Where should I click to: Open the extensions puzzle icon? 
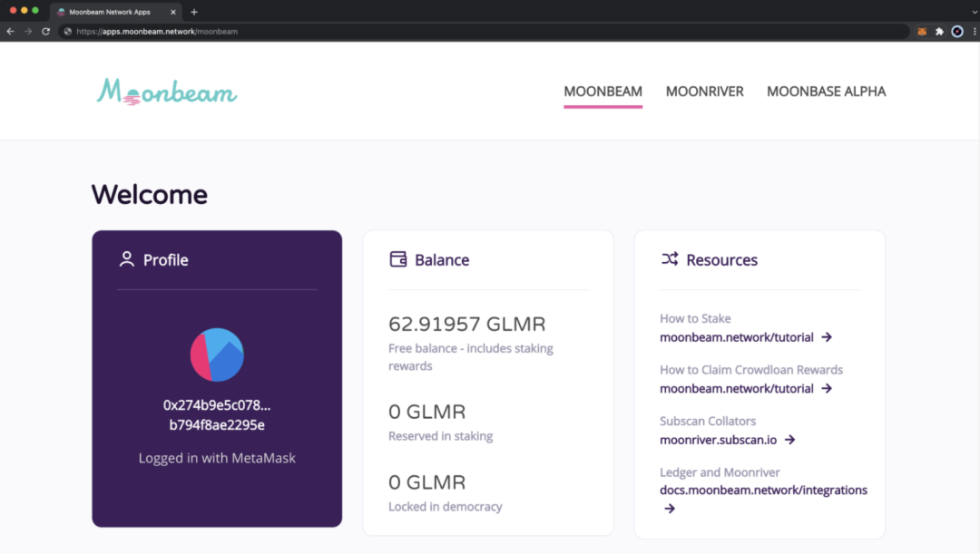coord(939,31)
